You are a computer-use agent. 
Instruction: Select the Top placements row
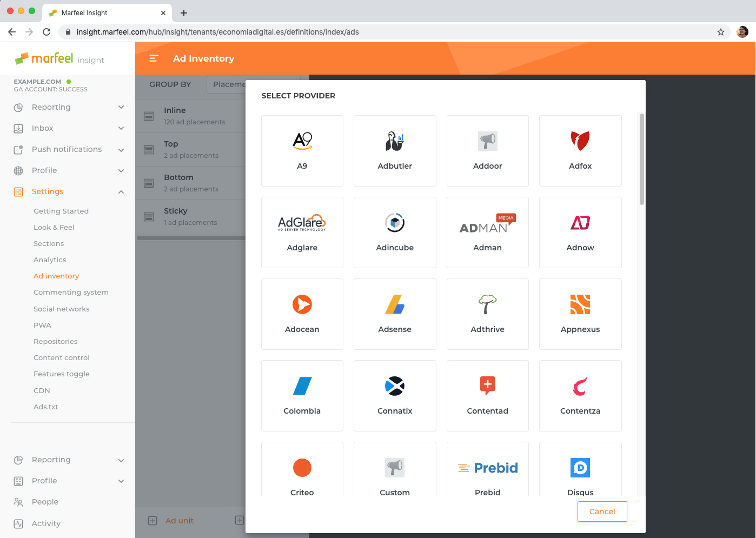coord(191,149)
